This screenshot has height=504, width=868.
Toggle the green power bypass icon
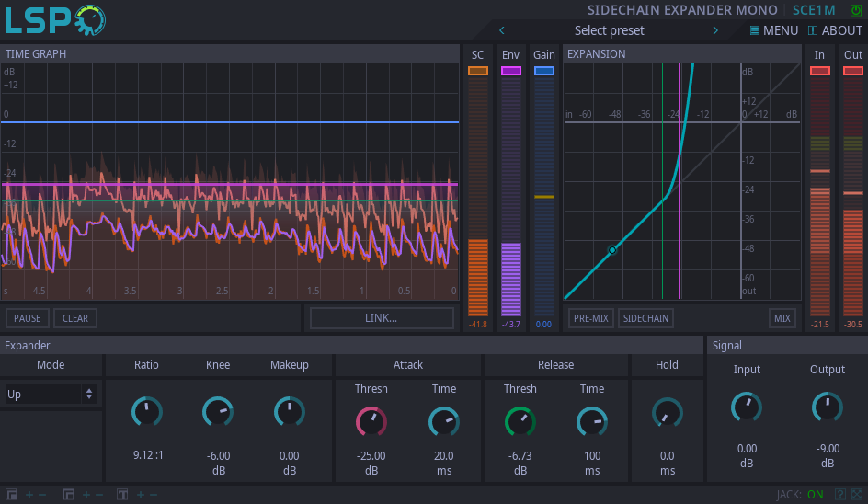pos(856,10)
